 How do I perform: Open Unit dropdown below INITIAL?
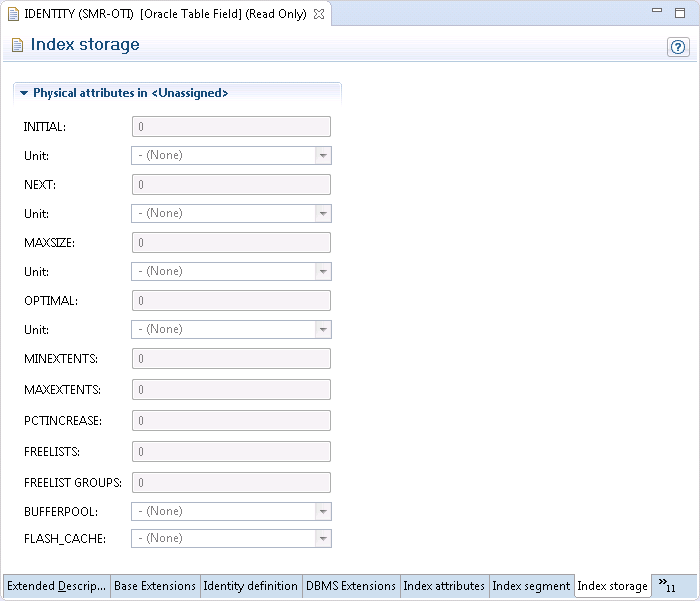(x=322, y=156)
